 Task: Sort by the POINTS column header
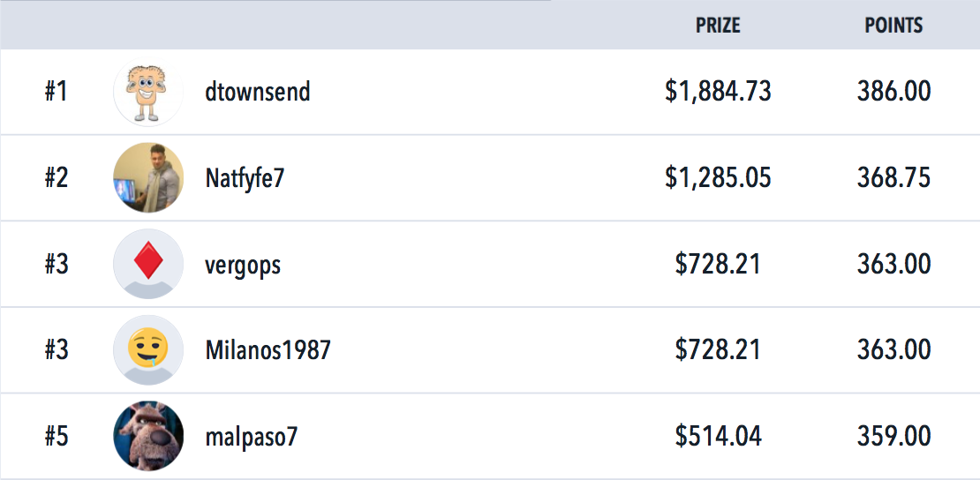[x=893, y=25]
